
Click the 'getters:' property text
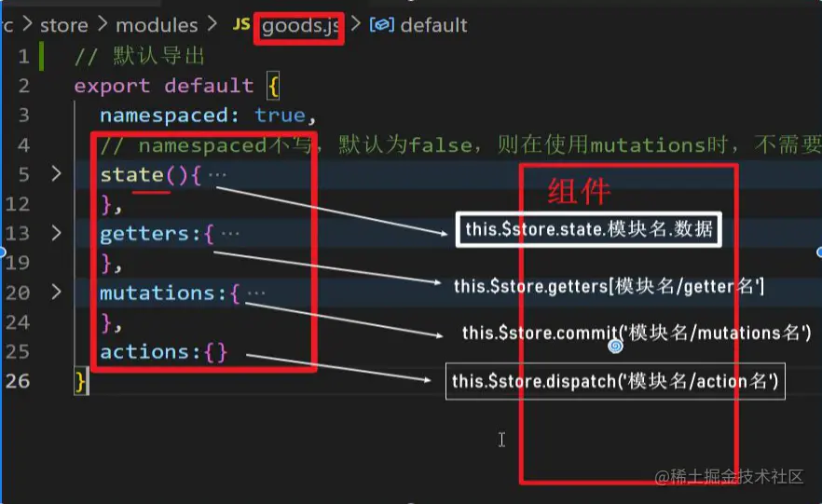tap(150, 234)
